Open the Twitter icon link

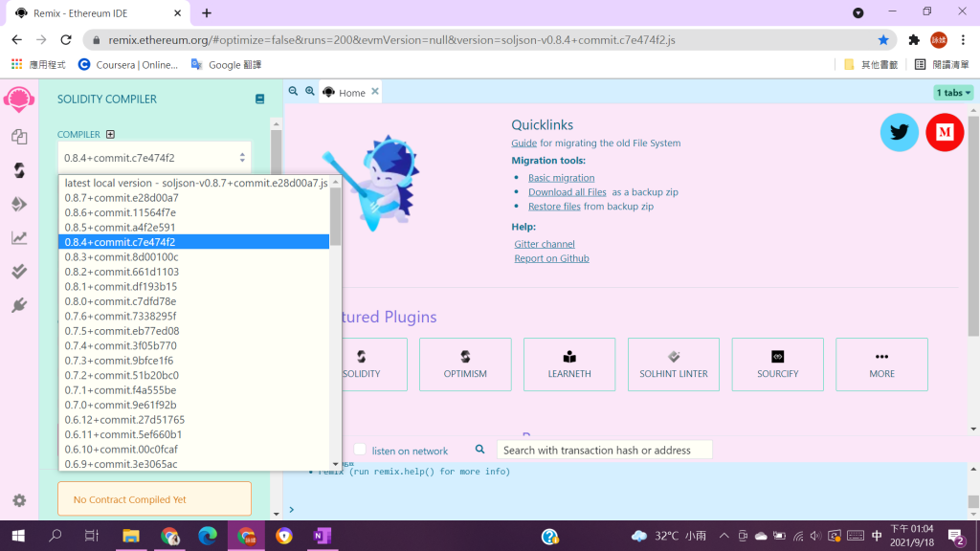[x=899, y=132]
